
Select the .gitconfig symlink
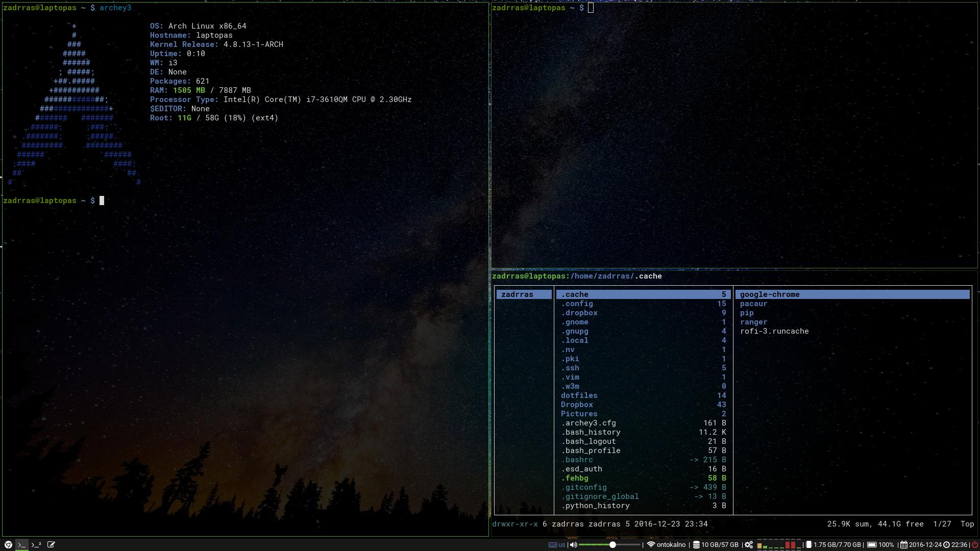click(643, 487)
